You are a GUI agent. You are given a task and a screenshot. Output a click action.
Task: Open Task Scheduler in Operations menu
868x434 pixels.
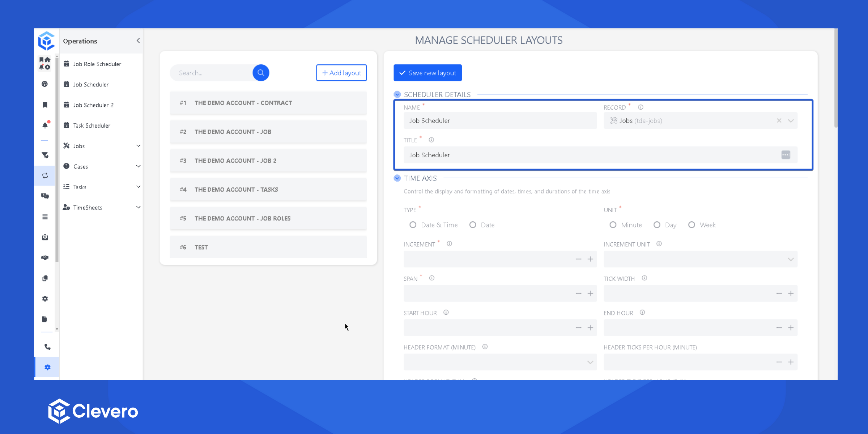(x=92, y=125)
